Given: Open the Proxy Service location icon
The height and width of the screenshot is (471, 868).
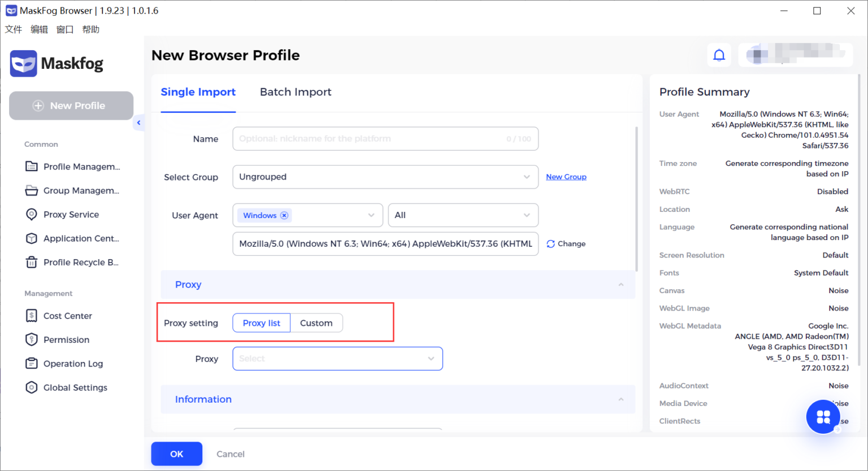Looking at the screenshot, I should pos(32,215).
